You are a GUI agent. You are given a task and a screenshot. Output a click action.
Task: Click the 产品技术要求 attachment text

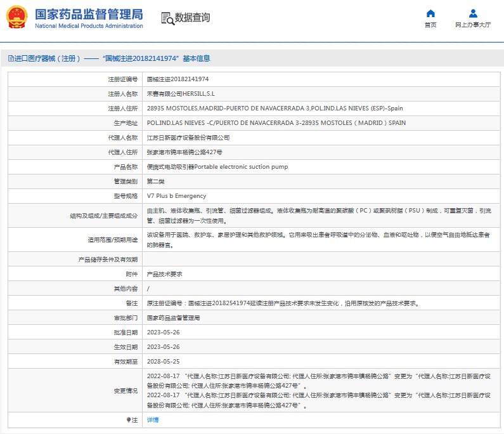165,274
